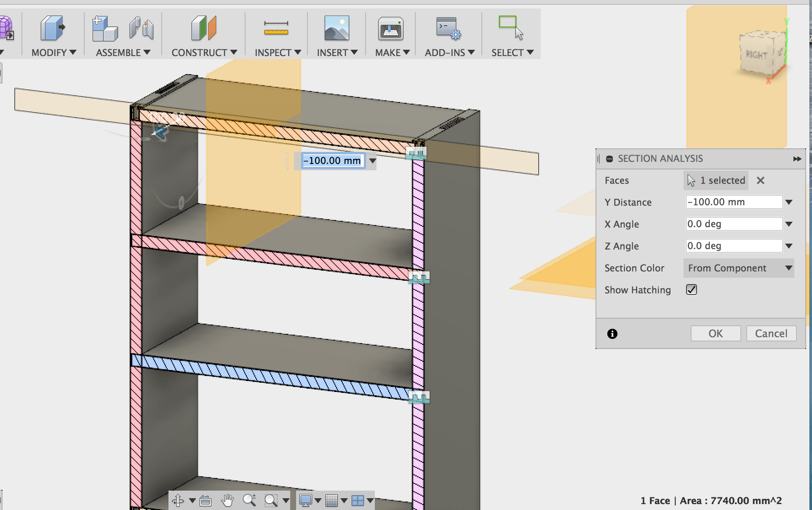Viewport: 812px width, 510px height.
Task: Uncheck the Show Hatching checkbox
Action: 692,290
